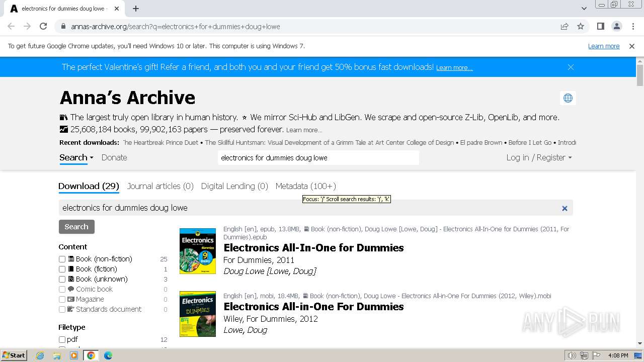Open the Action Center flag icon
Image resolution: width=644 pixels, height=362 pixels.
[x=596, y=355]
